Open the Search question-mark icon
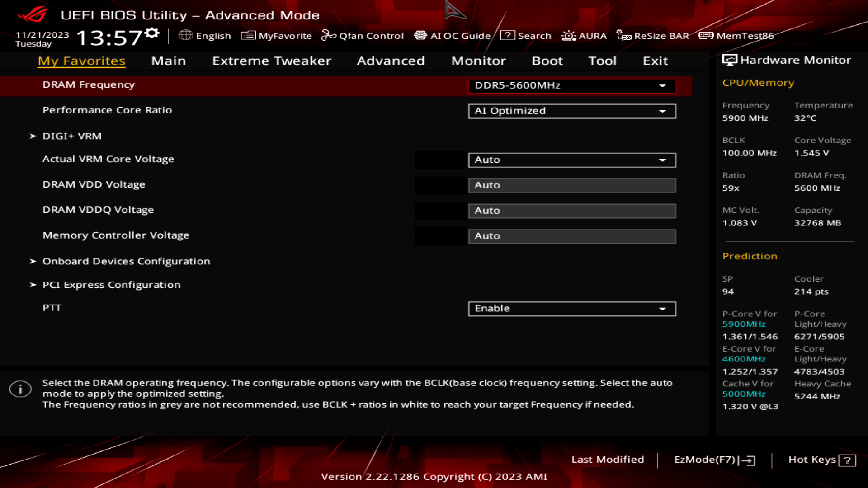The height and width of the screenshot is (488, 868). (507, 35)
